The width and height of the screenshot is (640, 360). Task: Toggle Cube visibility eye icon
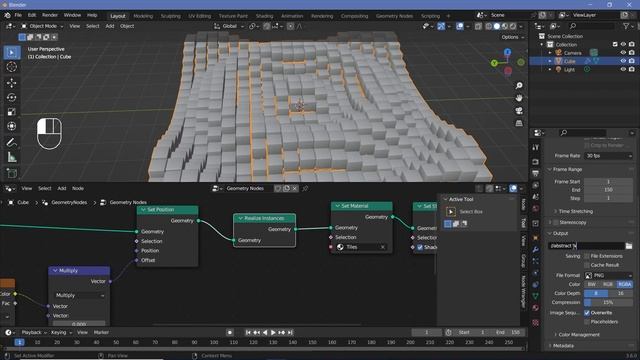pos(623,61)
